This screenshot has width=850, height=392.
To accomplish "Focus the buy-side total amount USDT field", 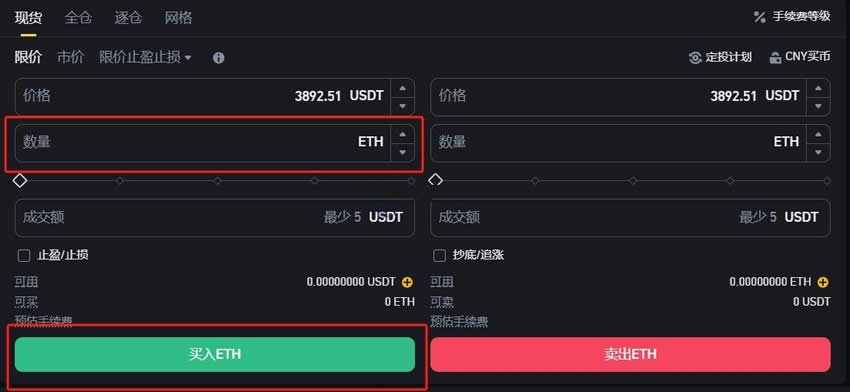I will click(x=215, y=218).
